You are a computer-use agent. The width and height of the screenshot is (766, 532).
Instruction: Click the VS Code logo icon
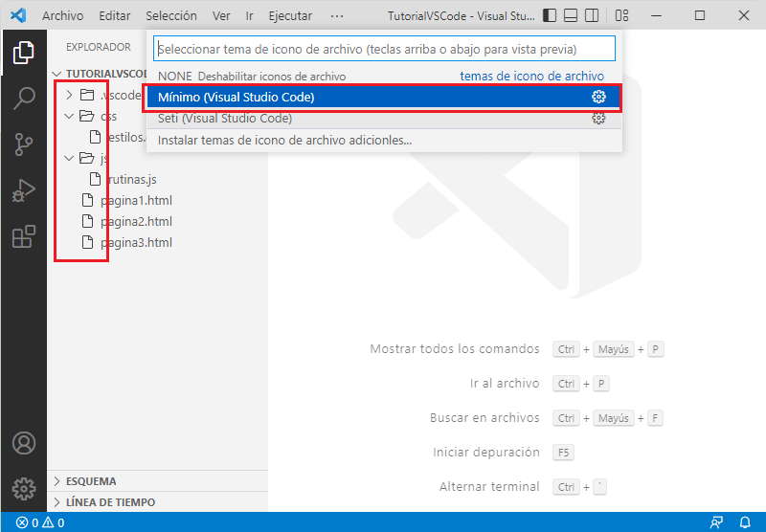(18, 15)
